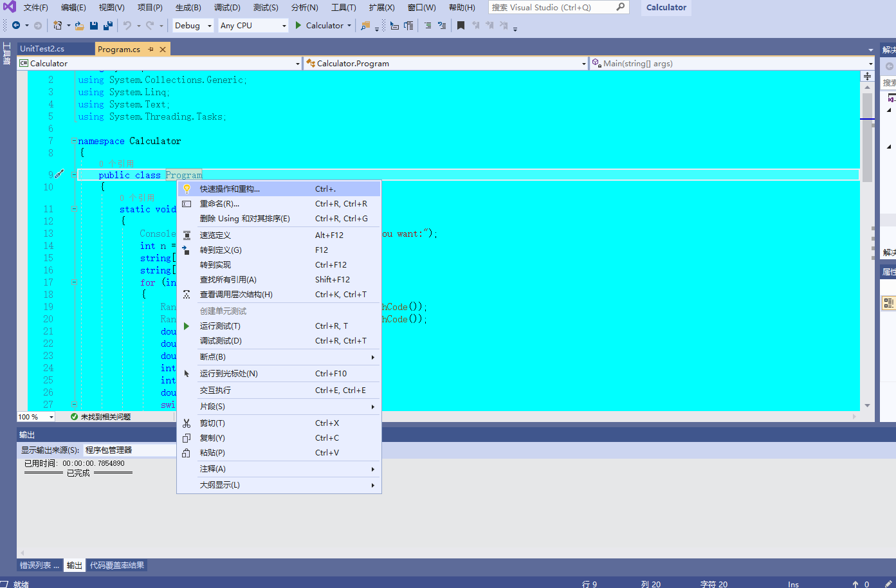This screenshot has height=588, width=896.
Task: Choose 速览定义 in context menu
Action: 279,235
